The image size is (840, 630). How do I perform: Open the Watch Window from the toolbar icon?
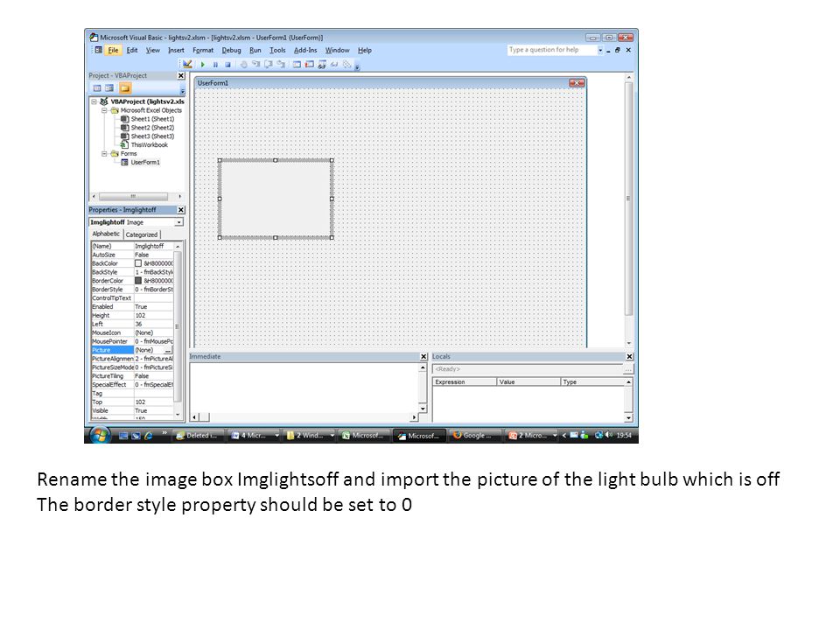[321, 64]
